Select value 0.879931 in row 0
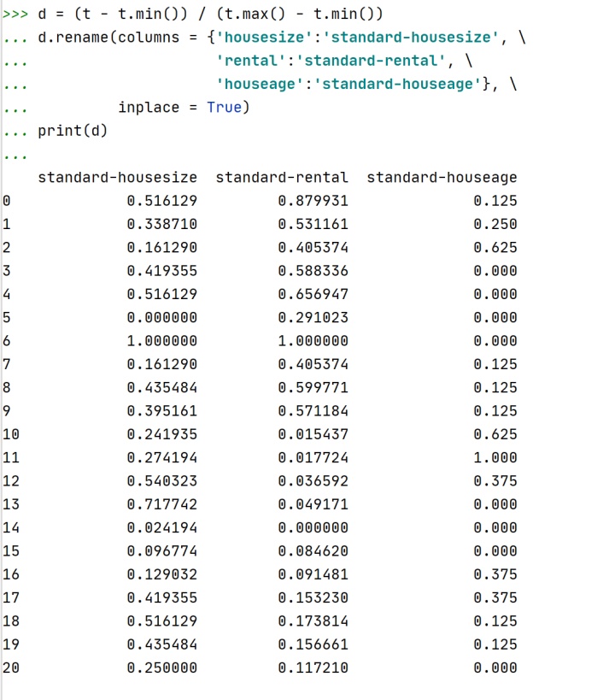The height and width of the screenshot is (700, 615). click(x=313, y=201)
